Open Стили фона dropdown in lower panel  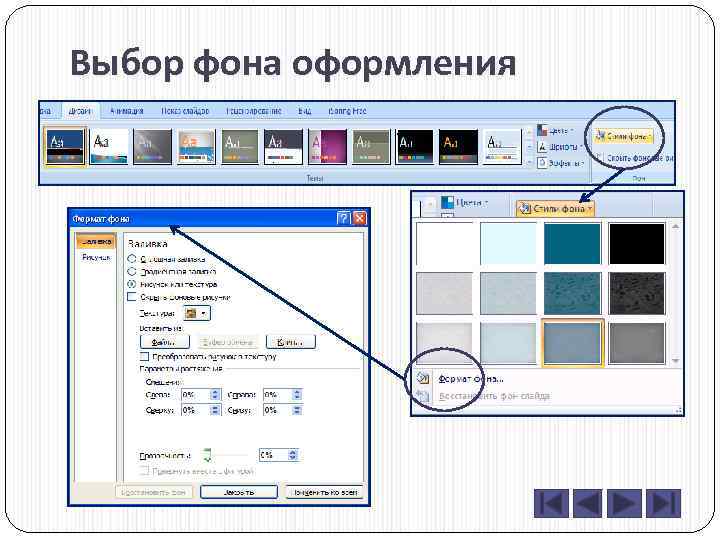click(555, 208)
